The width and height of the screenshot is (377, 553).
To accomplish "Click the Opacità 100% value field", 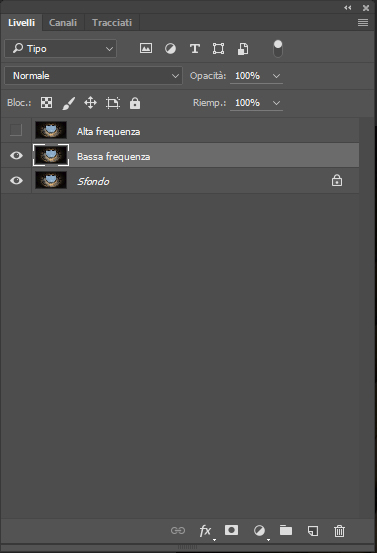I will coord(248,75).
